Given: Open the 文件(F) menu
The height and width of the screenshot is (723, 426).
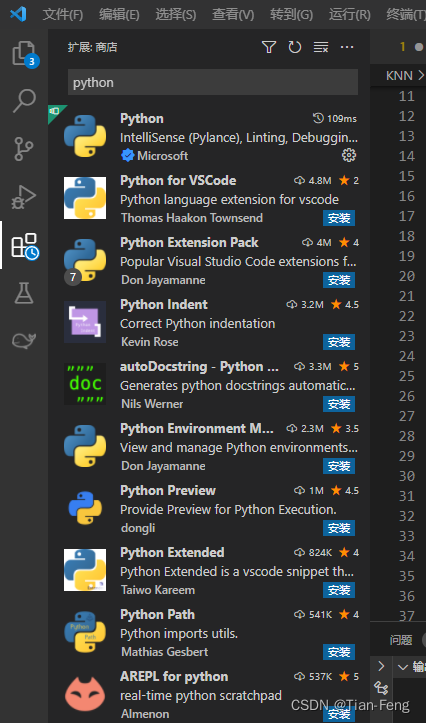Looking at the screenshot, I should [x=63, y=14].
